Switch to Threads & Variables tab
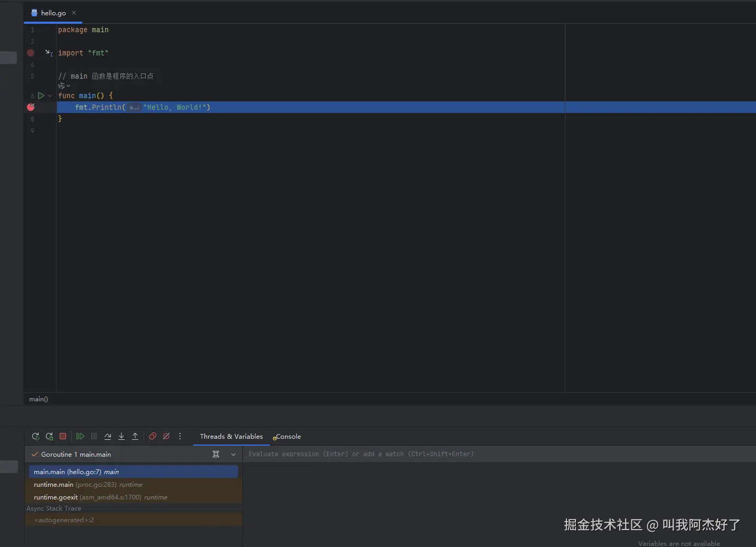 pyautogui.click(x=231, y=437)
